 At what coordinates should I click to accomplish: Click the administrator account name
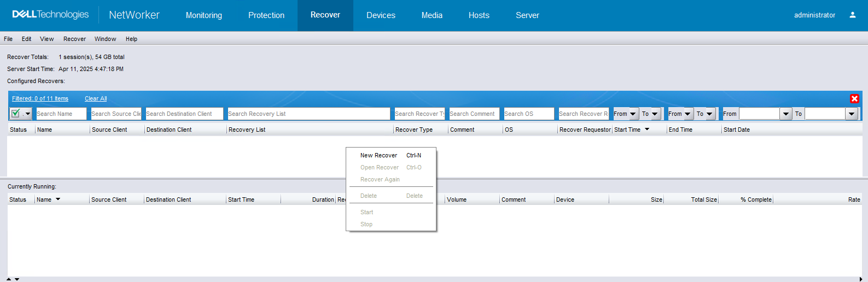(814, 15)
